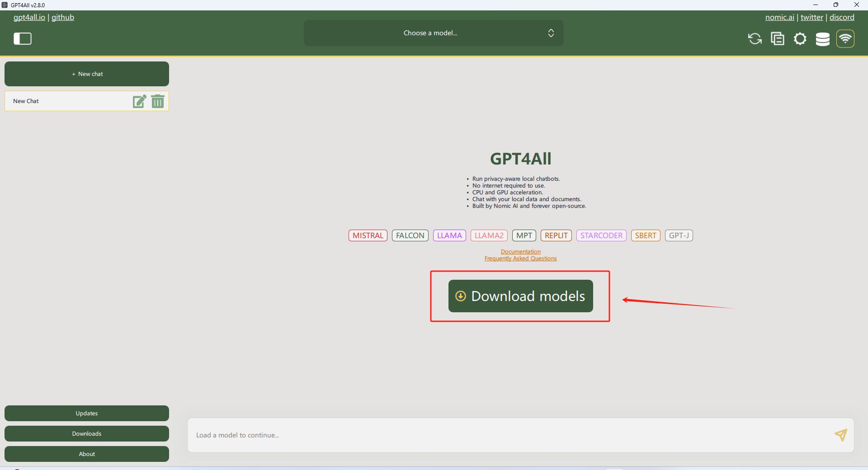This screenshot has width=868, height=470.
Task: Close the GPT4All window
Action: (x=857, y=5)
